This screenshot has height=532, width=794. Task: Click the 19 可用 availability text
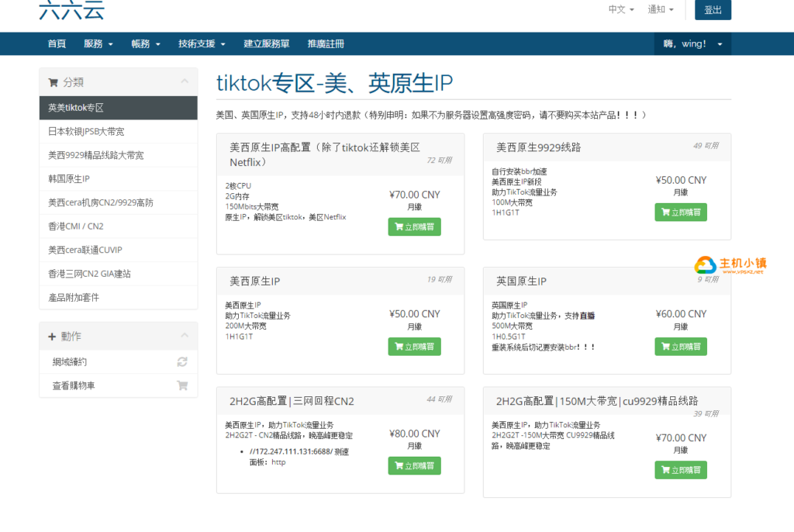coord(440,280)
